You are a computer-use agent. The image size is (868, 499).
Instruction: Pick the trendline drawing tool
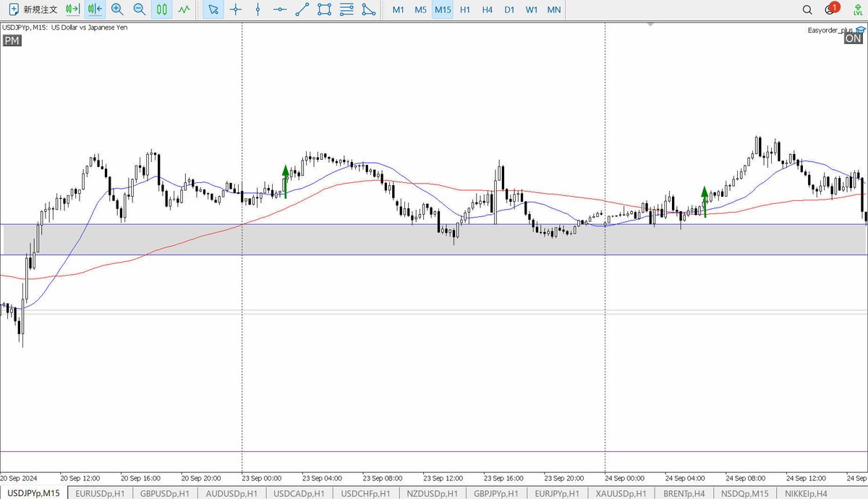coord(302,10)
